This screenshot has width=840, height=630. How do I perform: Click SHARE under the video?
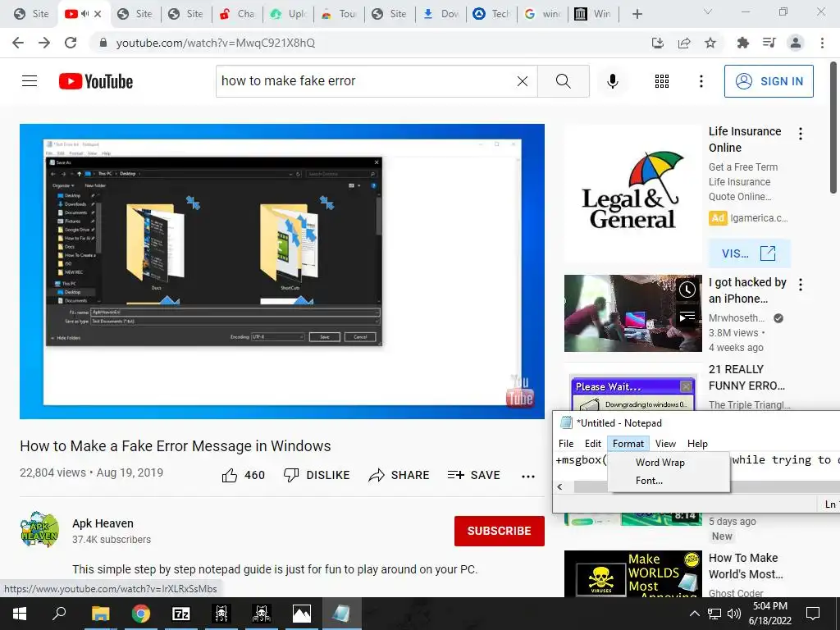point(399,475)
